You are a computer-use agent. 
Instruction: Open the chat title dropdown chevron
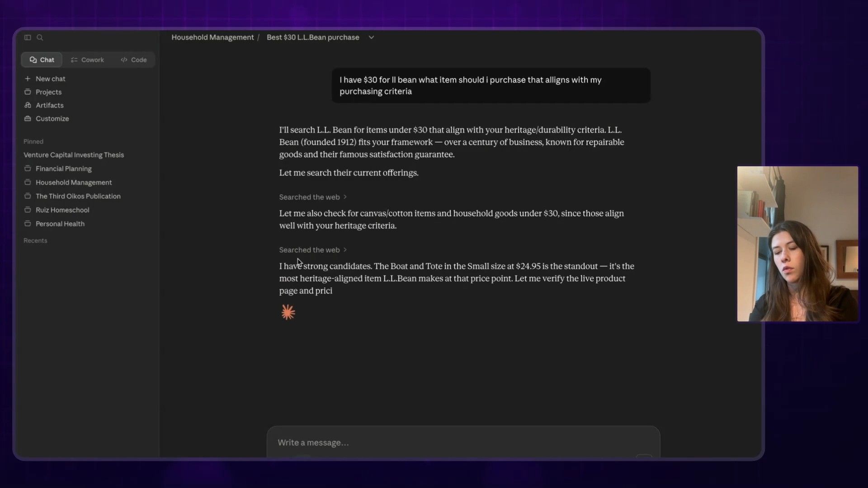[x=371, y=38]
